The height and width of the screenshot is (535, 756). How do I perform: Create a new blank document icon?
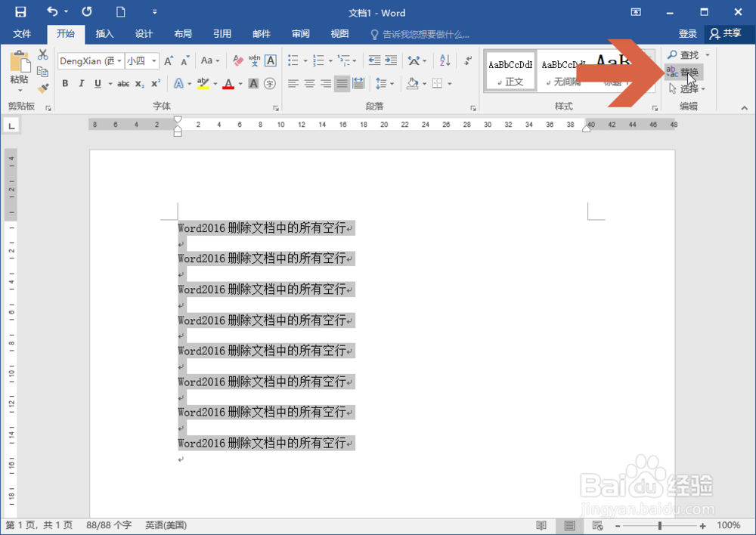coord(120,12)
